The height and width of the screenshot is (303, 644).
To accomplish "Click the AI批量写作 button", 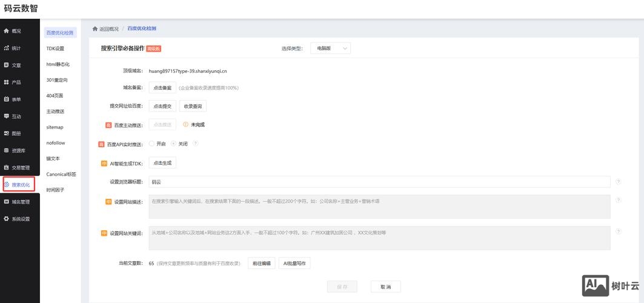I will (x=294, y=263).
